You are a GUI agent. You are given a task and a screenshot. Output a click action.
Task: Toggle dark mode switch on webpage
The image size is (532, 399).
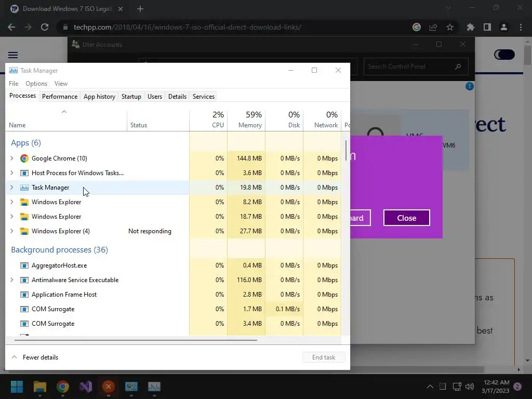click(504, 55)
